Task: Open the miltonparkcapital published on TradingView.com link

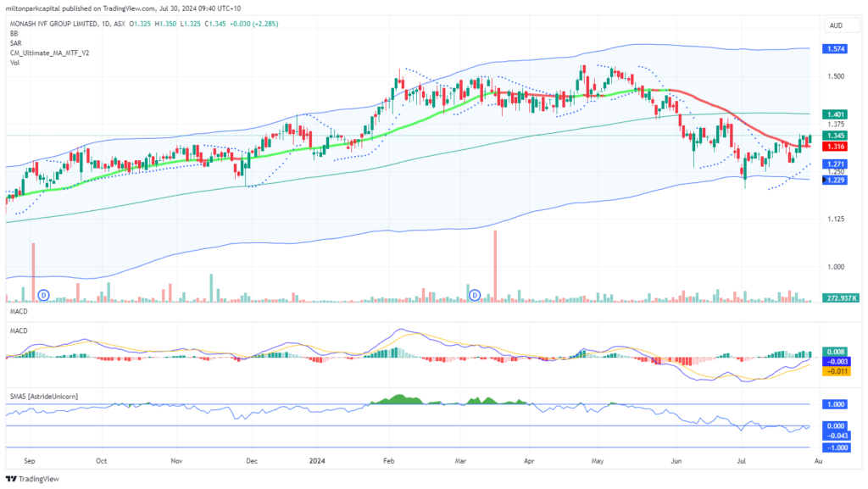Action: pos(124,8)
